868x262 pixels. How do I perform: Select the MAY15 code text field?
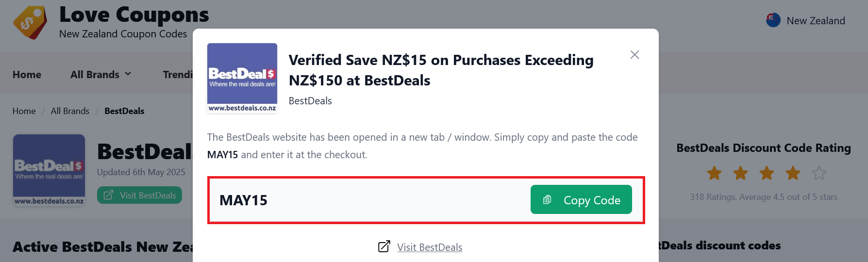(x=369, y=200)
